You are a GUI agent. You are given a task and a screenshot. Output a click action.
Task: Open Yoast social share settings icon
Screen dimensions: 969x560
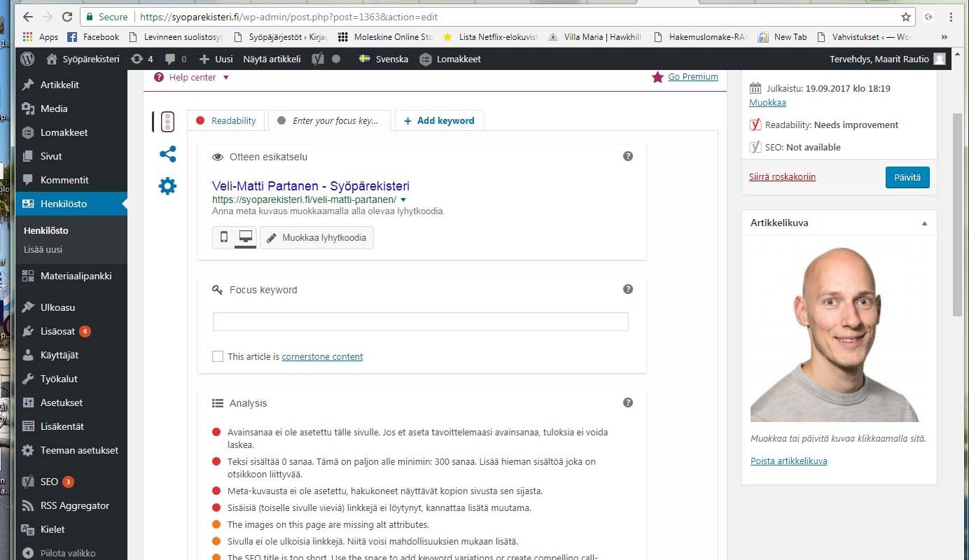(x=167, y=154)
